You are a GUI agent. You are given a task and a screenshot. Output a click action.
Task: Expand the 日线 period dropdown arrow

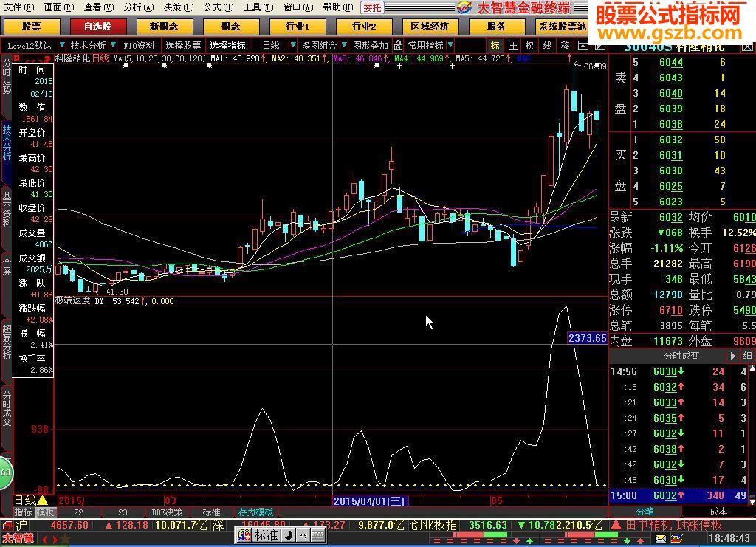coord(292,45)
